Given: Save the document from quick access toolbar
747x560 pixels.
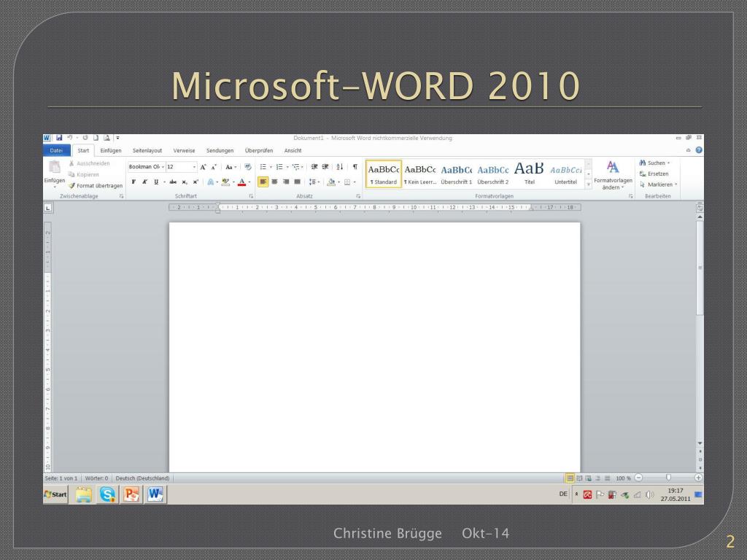Looking at the screenshot, I should tap(59, 138).
